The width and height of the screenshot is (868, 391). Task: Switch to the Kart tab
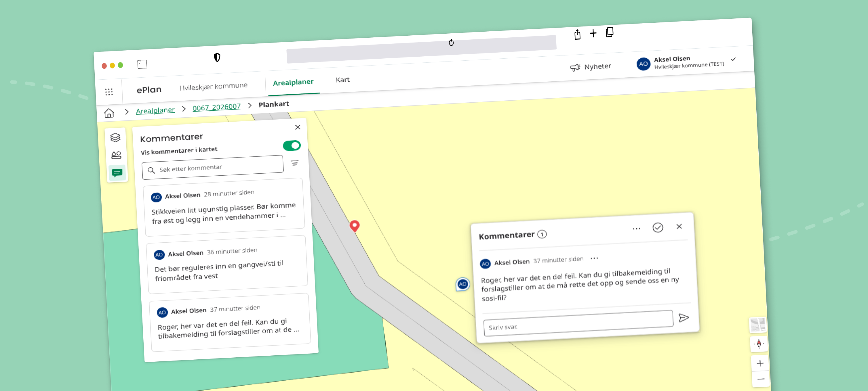click(x=342, y=80)
